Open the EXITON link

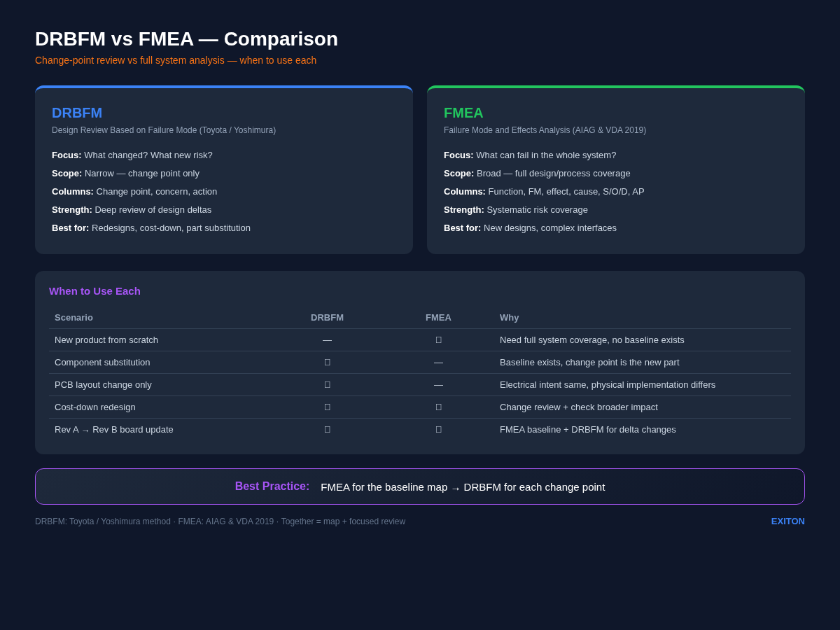coord(787,521)
